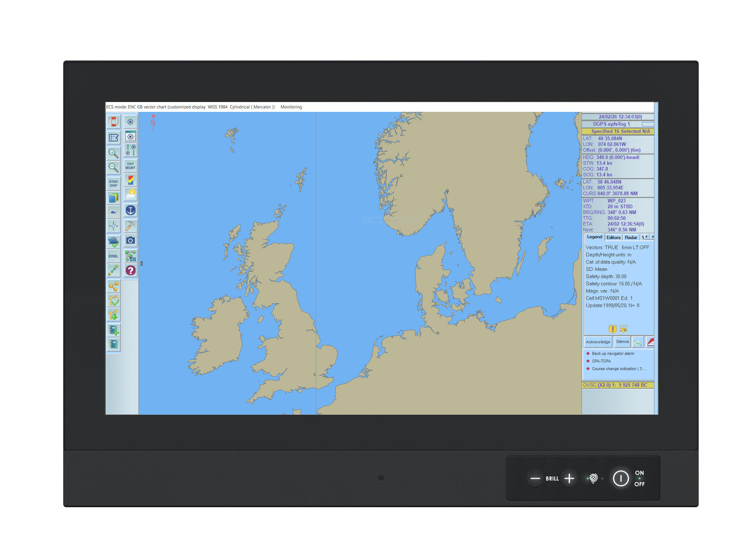The height and width of the screenshot is (560, 745).
Task: Open the weather overlay sun-cloud icon
Action: (130, 195)
